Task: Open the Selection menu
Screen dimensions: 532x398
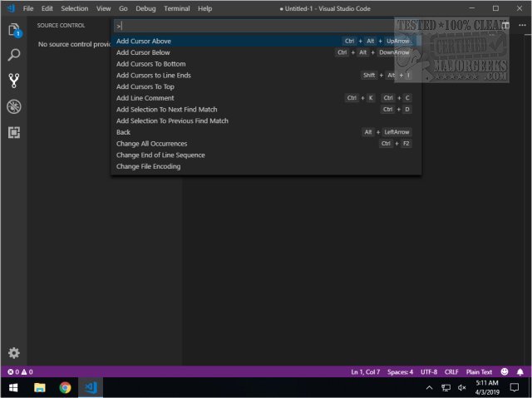Action: point(75,8)
